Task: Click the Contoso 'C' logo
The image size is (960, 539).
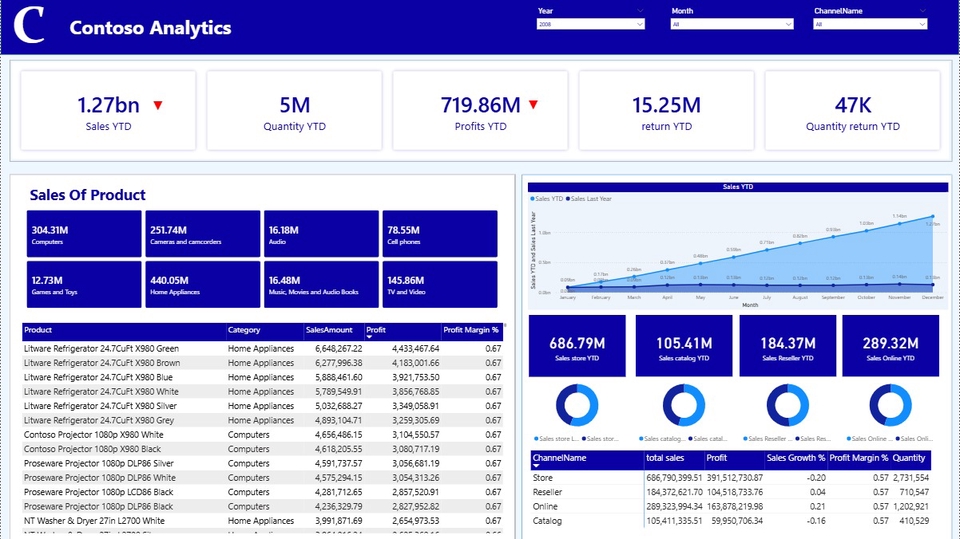Action: pyautogui.click(x=31, y=27)
